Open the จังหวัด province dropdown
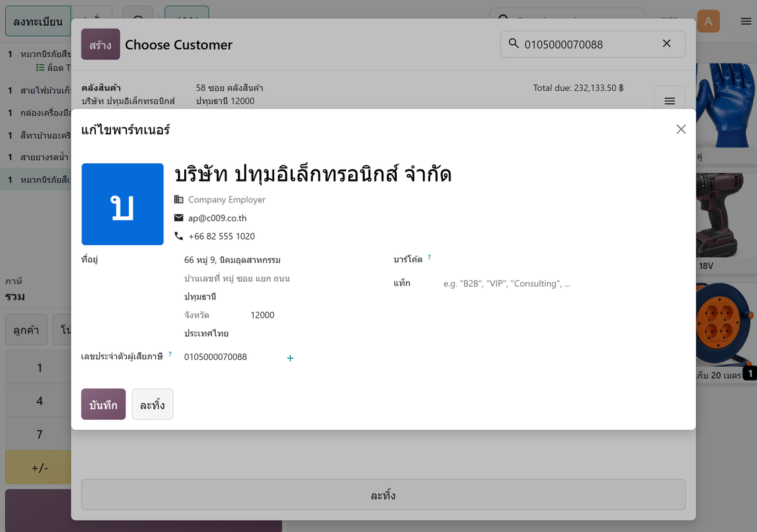The image size is (757, 532). tap(214, 315)
